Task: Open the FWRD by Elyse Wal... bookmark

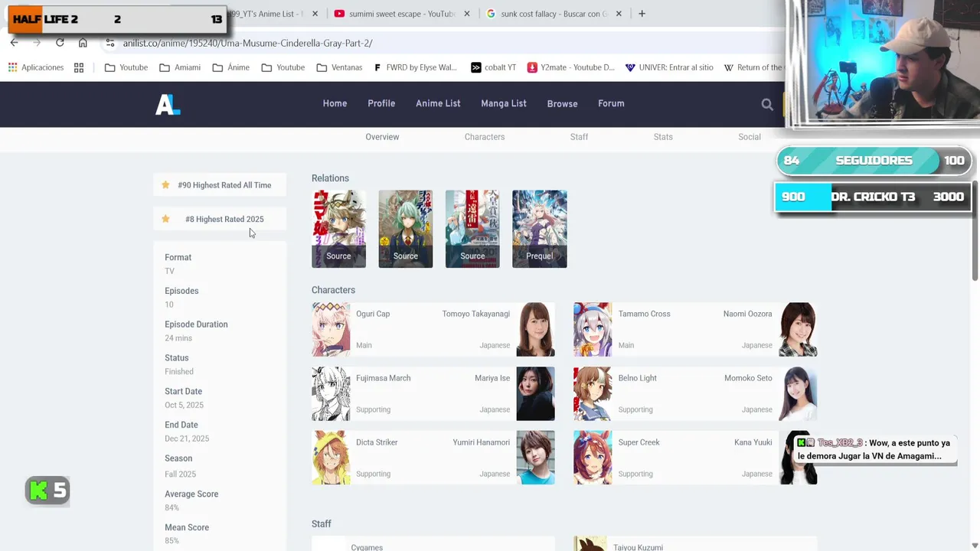Action: coord(415,67)
